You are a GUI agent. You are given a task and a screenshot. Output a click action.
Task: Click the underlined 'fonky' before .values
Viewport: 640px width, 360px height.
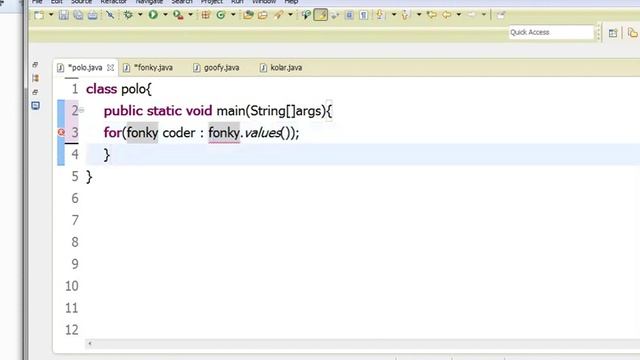click(x=224, y=133)
